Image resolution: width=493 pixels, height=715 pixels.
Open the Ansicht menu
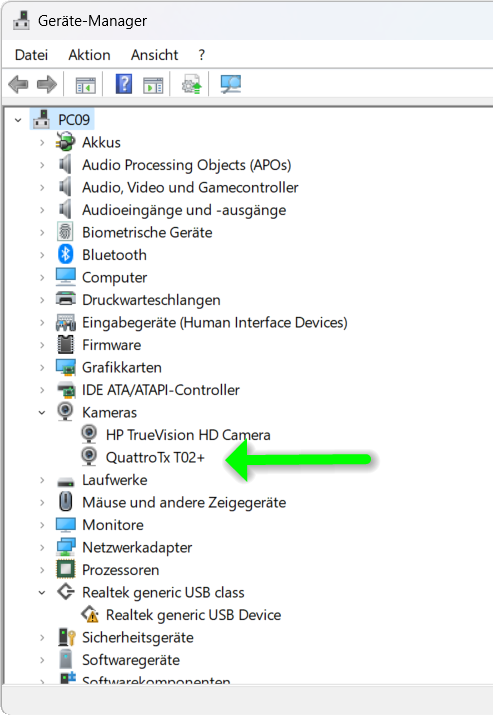[154, 55]
